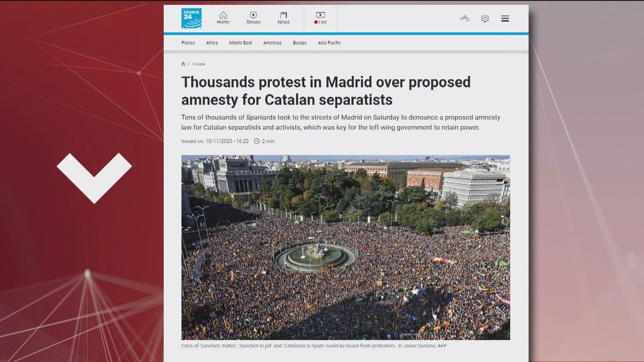Open site settings with the gear icon

[x=484, y=18]
